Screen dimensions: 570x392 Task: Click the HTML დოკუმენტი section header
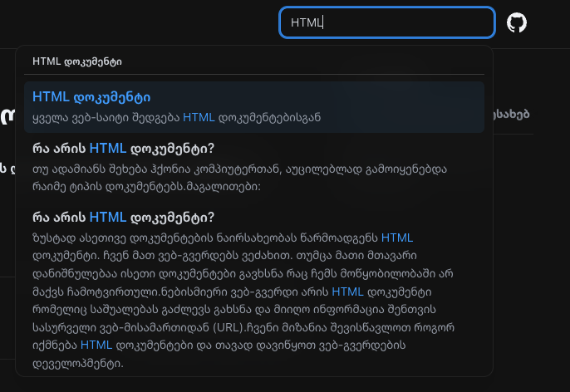coord(77,61)
